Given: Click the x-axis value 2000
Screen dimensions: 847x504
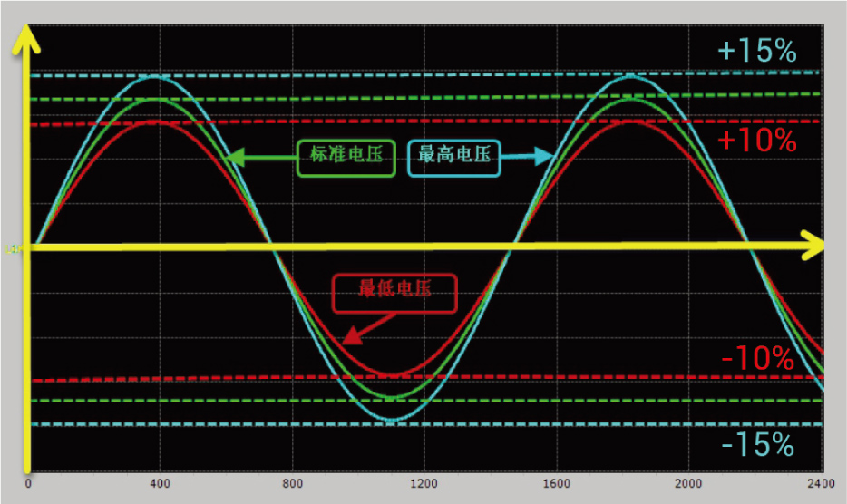Looking at the screenshot, I should click(688, 483).
